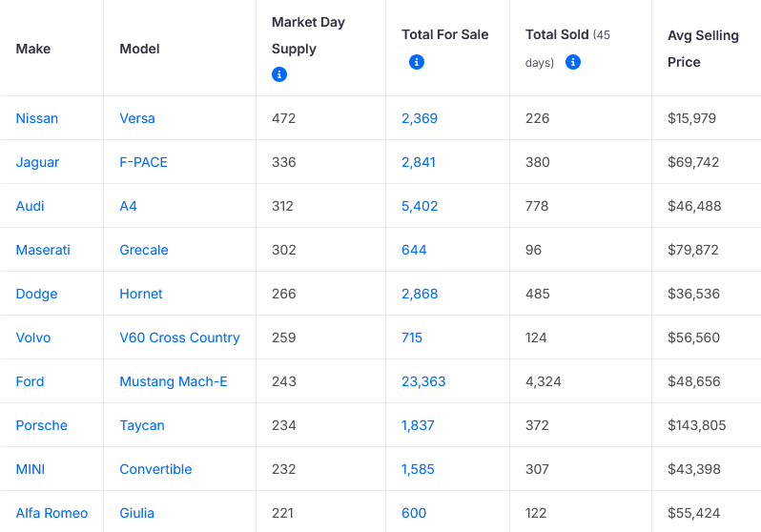Open the Versa model link
Screen dimensions: 761x532
pyautogui.click(x=137, y=118)
